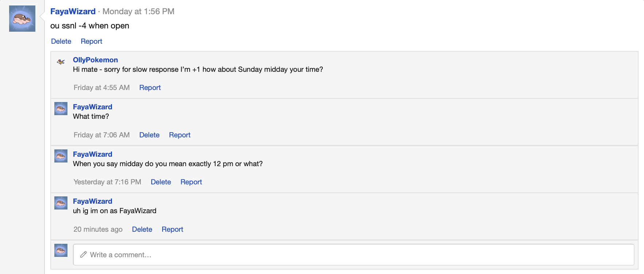Report OllyPokemon's Sunday midday comment
Viewport: 644px width, 274px height.
tap(150, 87)
